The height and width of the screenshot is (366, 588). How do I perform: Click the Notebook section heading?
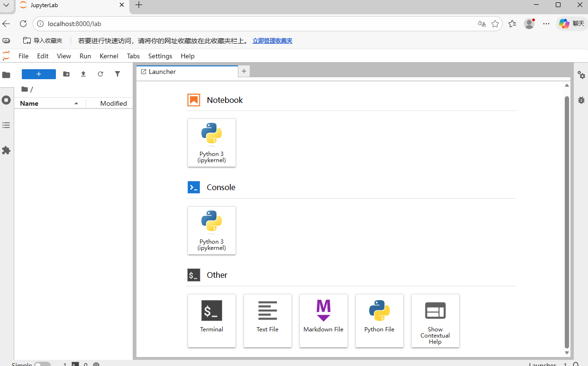(x=225, y=100)
